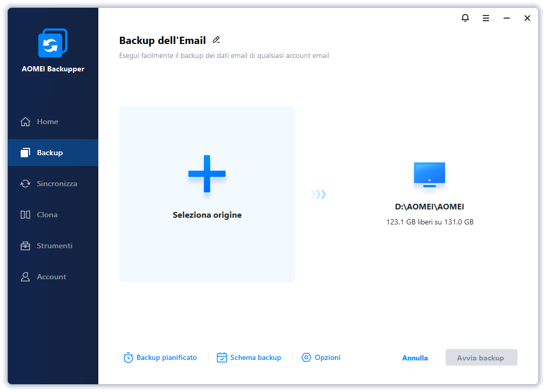Click the Strumenti toolbox icon
This screenshot has width=546, height=392.
coord(25,246)
